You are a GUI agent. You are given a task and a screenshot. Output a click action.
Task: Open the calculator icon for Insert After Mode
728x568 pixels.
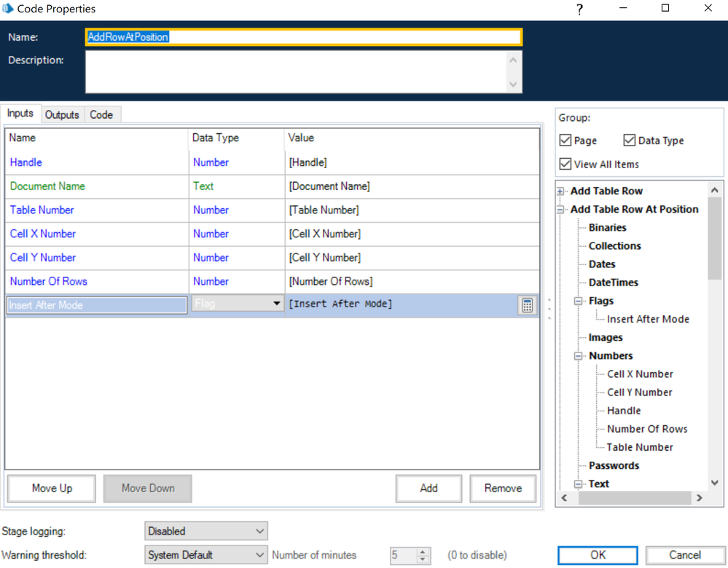pos(527,305)
